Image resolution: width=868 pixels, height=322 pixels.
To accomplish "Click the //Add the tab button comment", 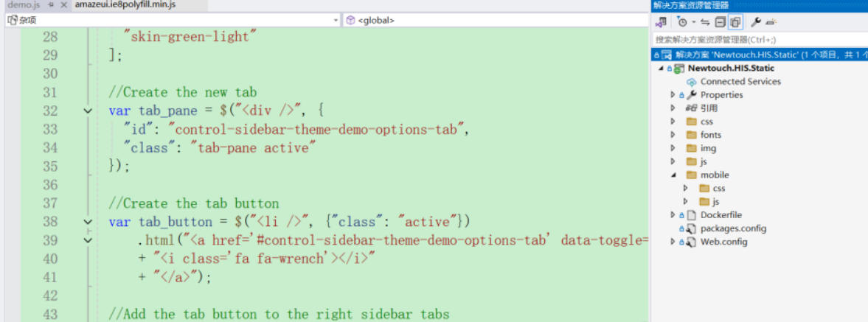I will click(x=279, y=314).
